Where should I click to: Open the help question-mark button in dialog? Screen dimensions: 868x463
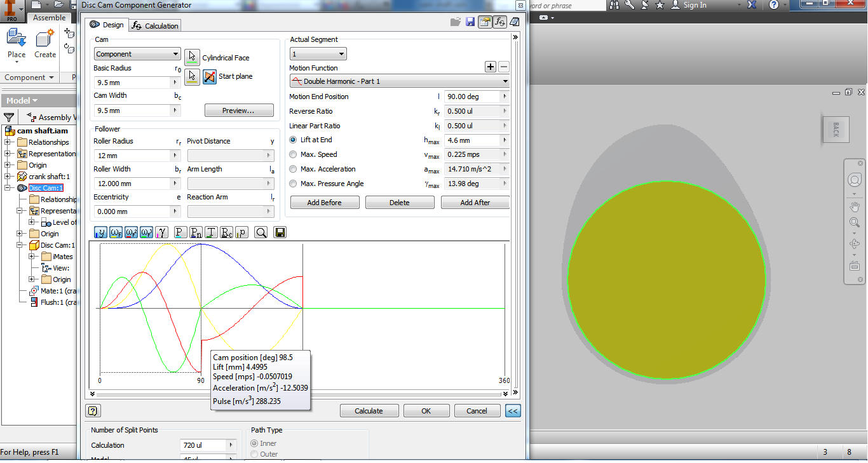93,411
